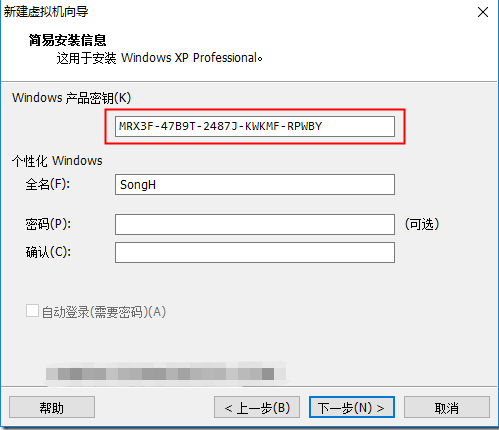Go back with the 上一步(B) button

pos(257,407)
